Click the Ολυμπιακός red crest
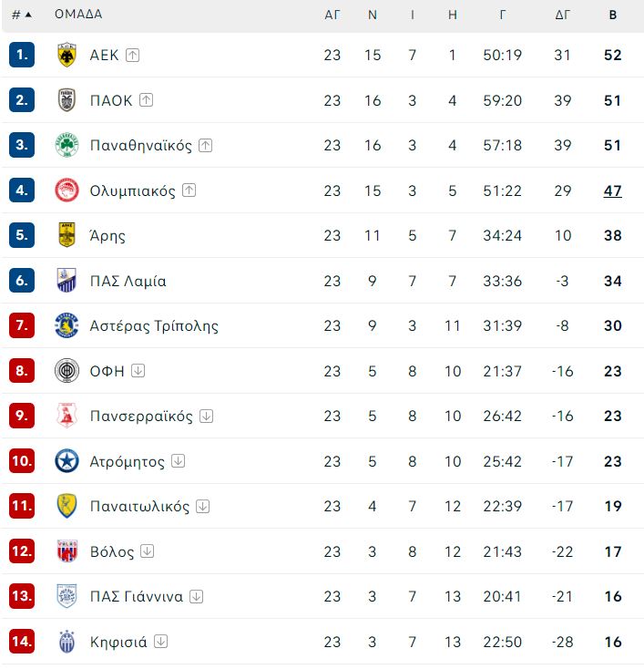 click(67, 190)
